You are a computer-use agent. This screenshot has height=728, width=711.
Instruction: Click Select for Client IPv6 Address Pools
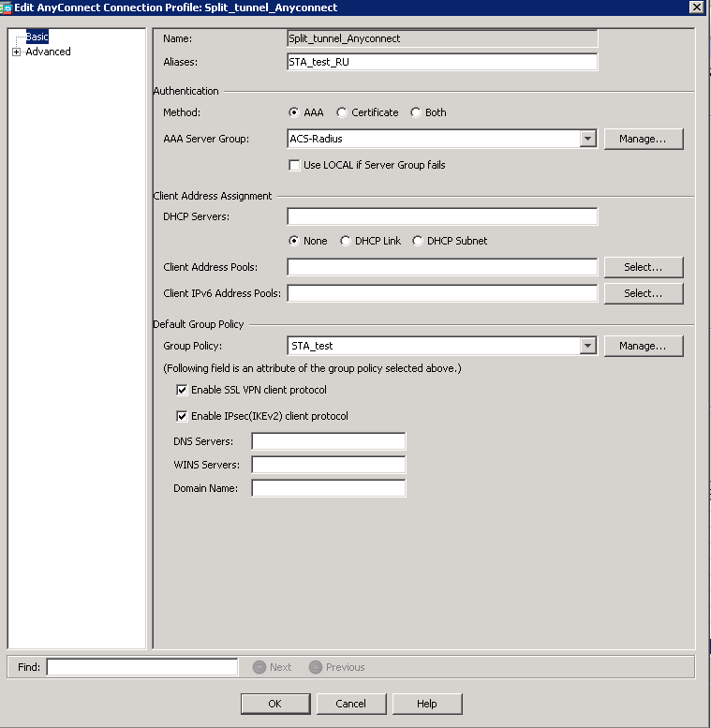(x=644, y=293)
